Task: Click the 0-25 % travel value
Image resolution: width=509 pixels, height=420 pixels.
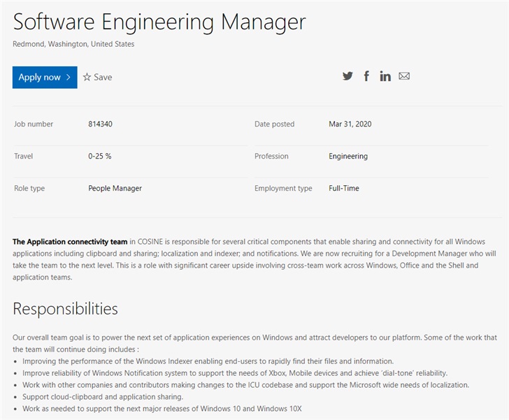Action: 100,157
